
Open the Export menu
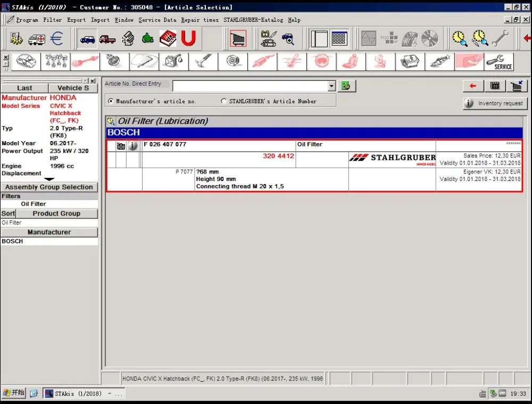[76, 20]
